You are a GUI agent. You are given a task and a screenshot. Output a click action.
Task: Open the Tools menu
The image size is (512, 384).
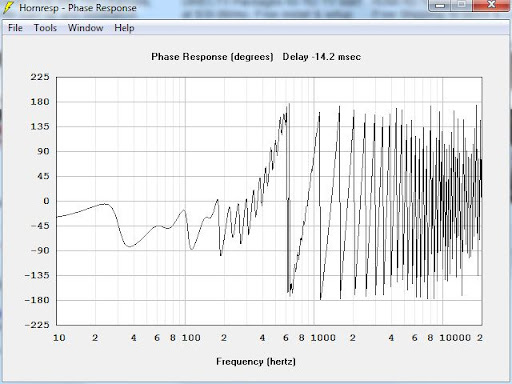45,28
